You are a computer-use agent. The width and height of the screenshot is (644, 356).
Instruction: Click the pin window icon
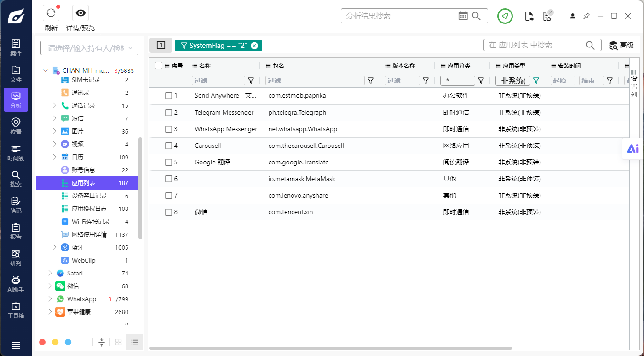[586, 16]
